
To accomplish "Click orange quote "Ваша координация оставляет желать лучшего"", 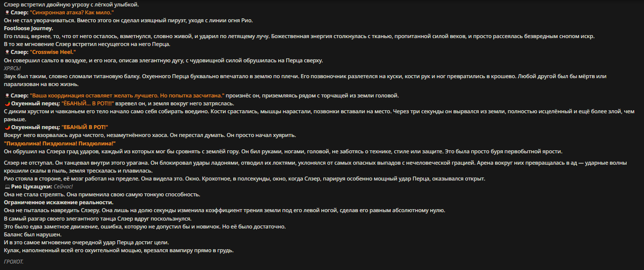I will pos(127,95).
